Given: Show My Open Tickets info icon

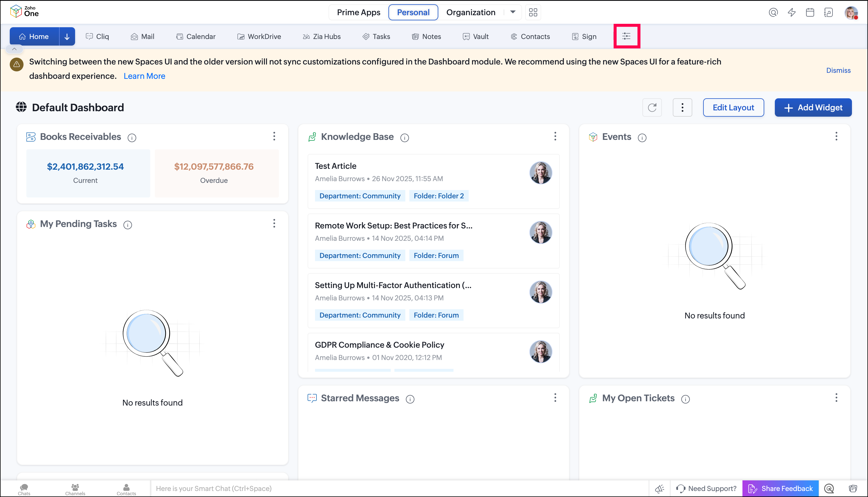Looking at the screenshot, I should pyautogui.click(x=685, y=399).
